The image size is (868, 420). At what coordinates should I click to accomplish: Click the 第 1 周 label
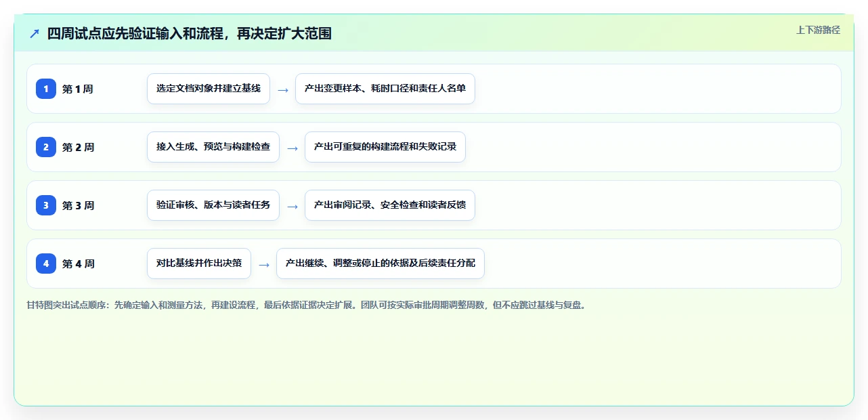click(78, 89)
